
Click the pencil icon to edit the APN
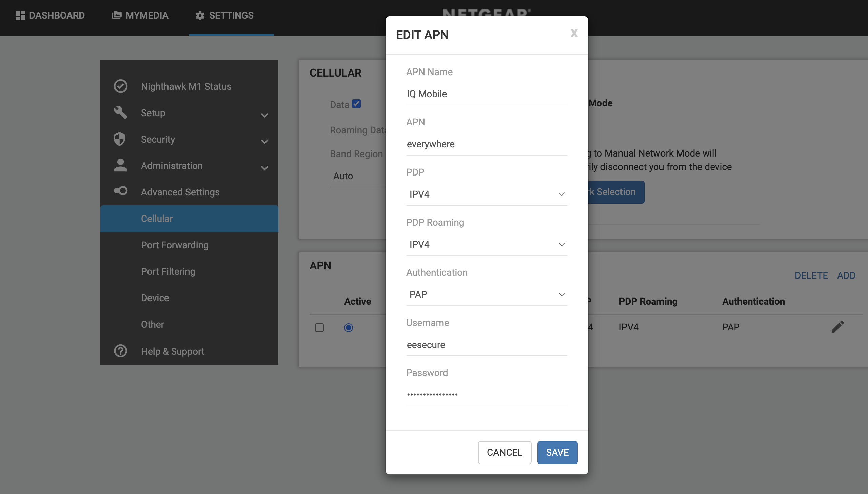click(x=838, y=326)
